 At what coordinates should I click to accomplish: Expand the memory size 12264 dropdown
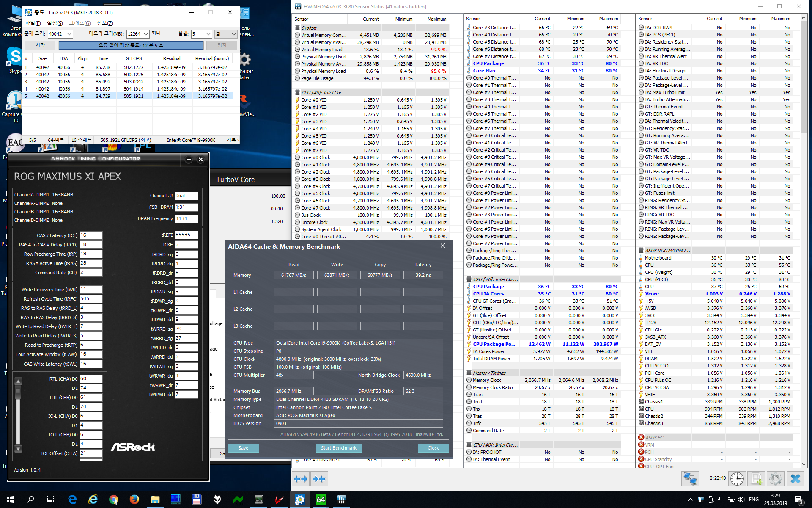[146, 34]
